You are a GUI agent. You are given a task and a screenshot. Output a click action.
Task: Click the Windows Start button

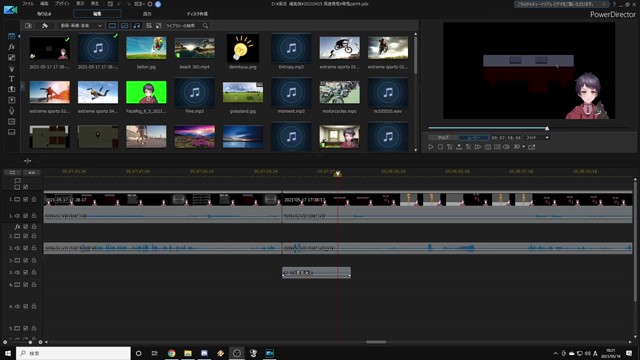[x=8, y=353]
